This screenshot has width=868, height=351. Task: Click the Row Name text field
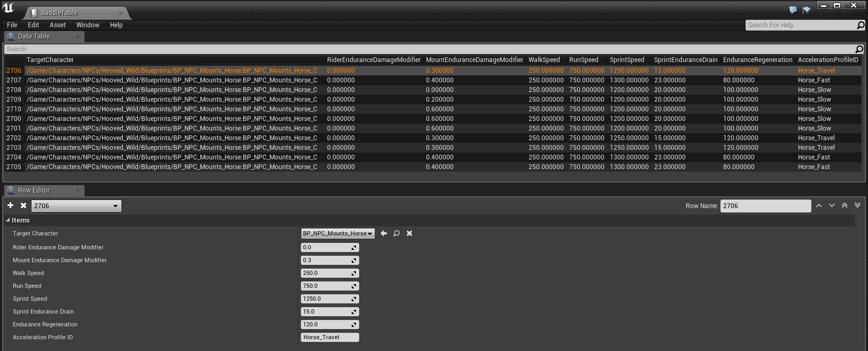pyautogui.click(x=765, y=206)
